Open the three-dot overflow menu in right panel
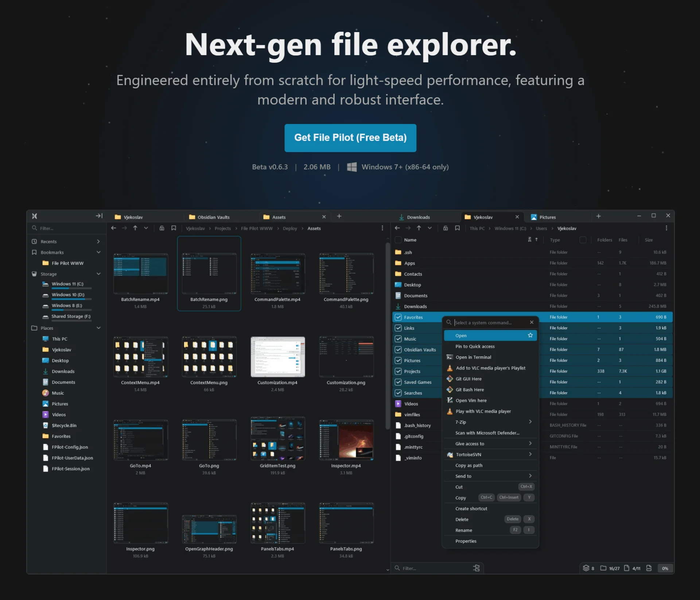The image size is (700, 600). click(666, 228)
